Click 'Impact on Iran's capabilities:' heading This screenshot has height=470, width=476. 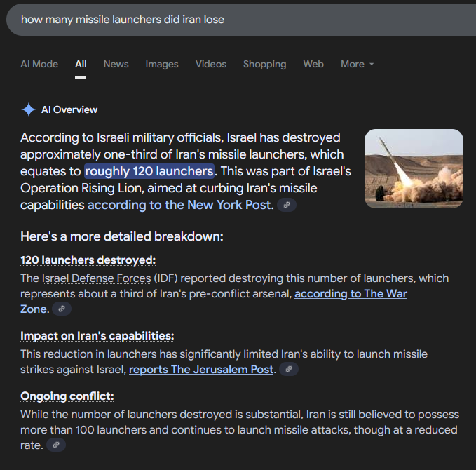click(97, 336)
